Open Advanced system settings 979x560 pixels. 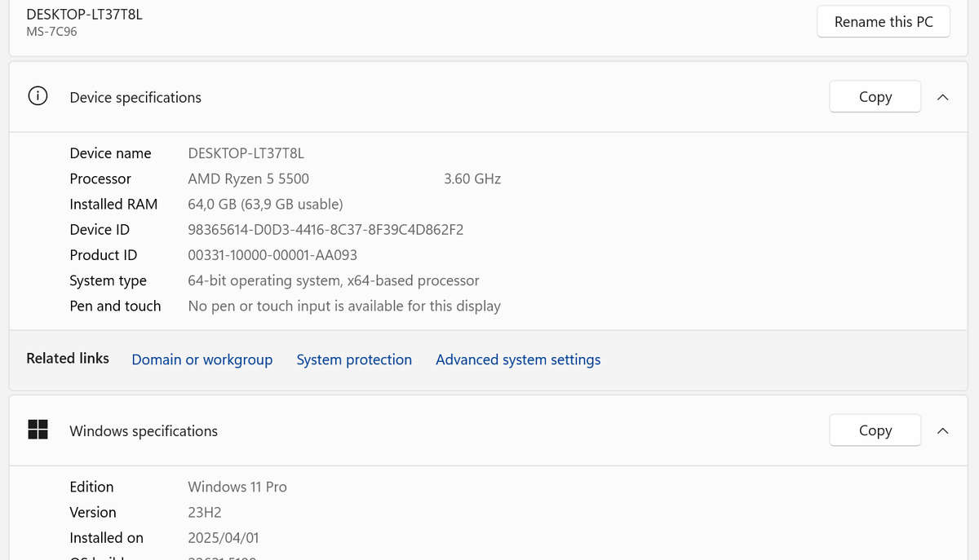coord(517,359)
